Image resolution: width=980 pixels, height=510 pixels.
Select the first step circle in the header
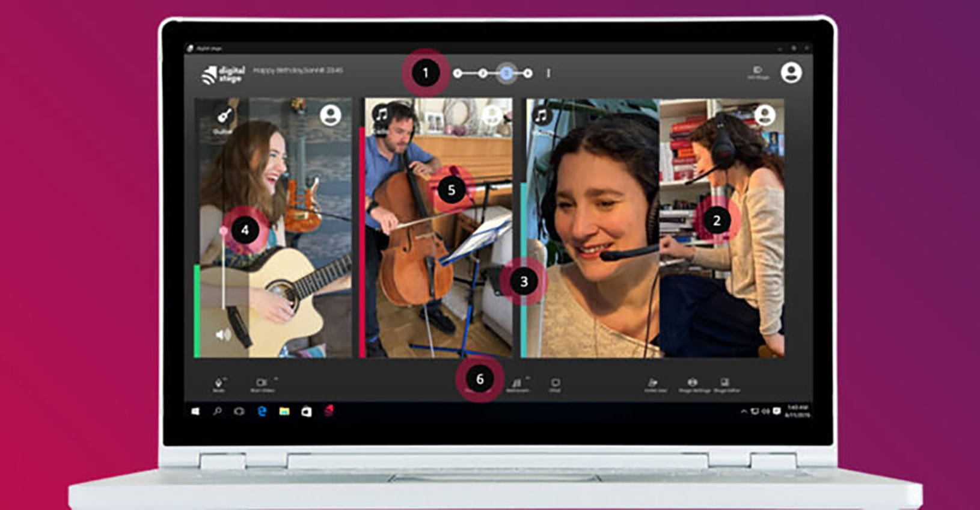pyautogui.click(x=458, y=73)
